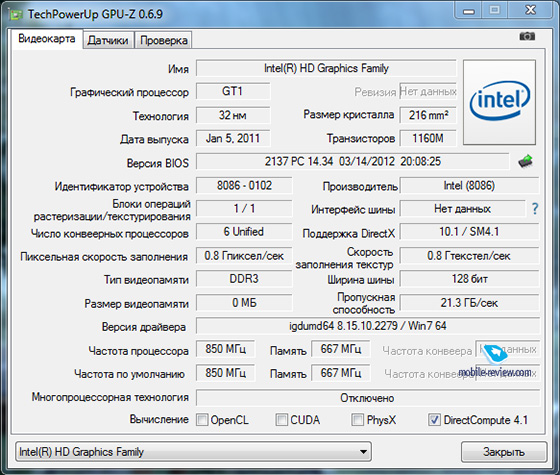Viewport: 560px width, 475px height.
Task: Click the Jan 5, 2011 release date field
Action: coord(233,138)
